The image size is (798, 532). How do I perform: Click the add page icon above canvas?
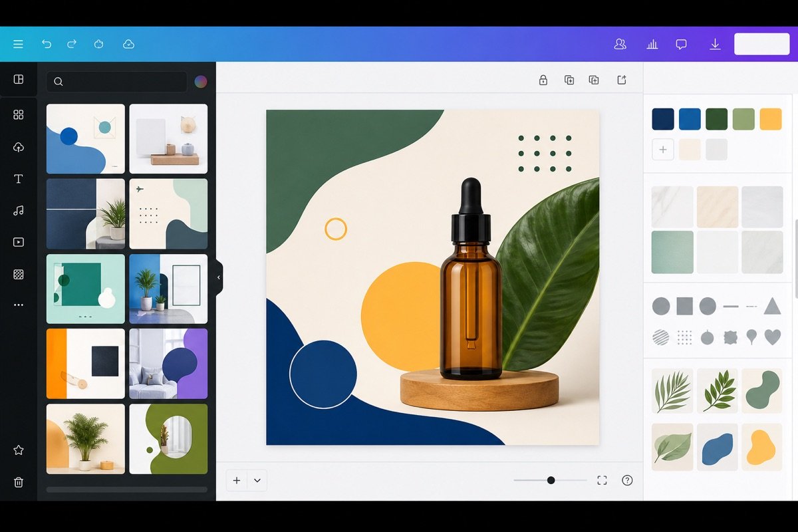(594, 80)
